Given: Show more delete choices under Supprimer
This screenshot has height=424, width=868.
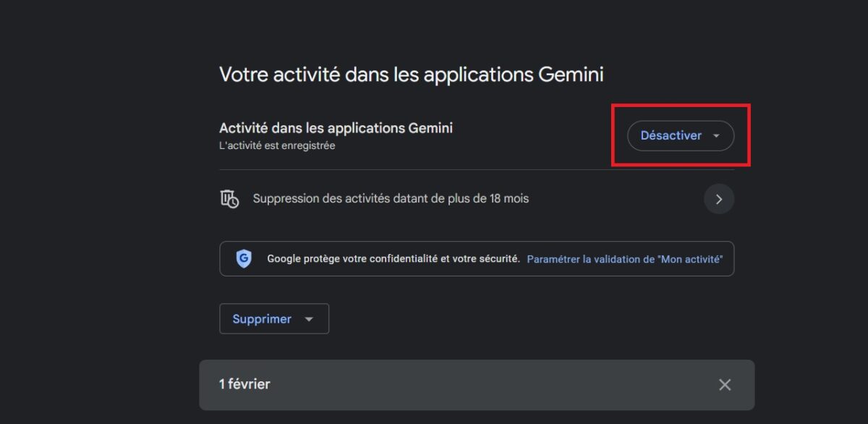Looking at the screenshot, I should click(x=308, y=318).
